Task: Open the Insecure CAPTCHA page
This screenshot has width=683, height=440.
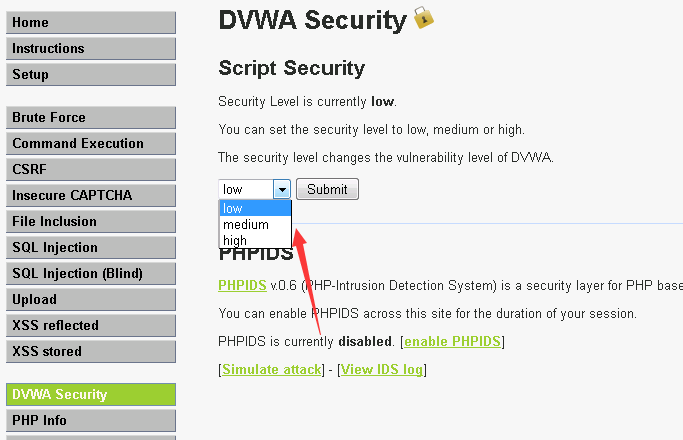Action: pyautogui.click(x=91, y=196)
